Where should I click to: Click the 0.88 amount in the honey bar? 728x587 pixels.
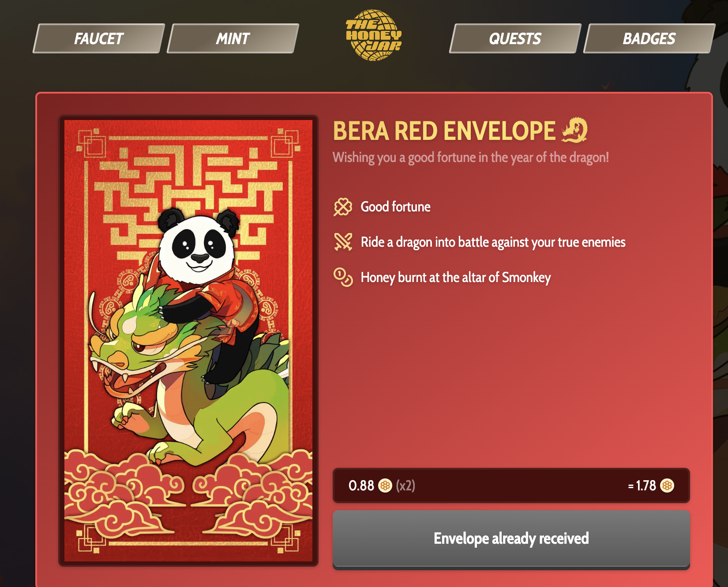click(x=361, y=485)
